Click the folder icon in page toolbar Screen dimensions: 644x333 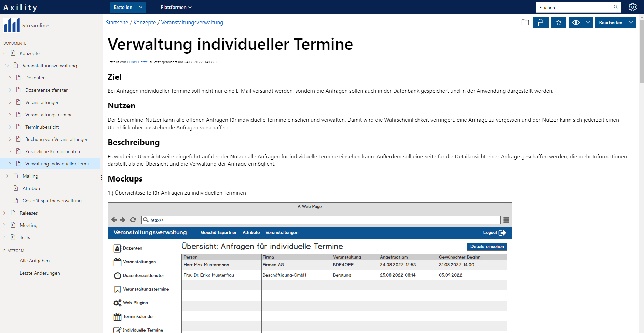[x=525, y=23]
